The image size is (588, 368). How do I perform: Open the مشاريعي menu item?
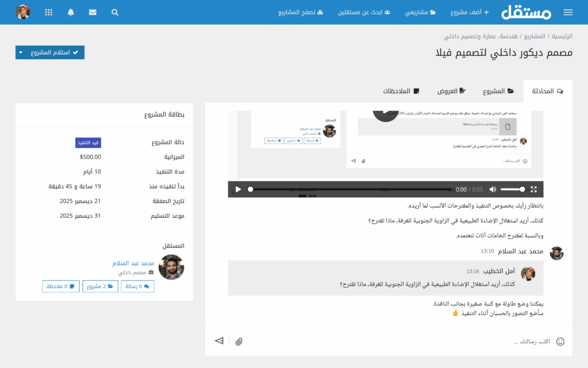point(420,11)
